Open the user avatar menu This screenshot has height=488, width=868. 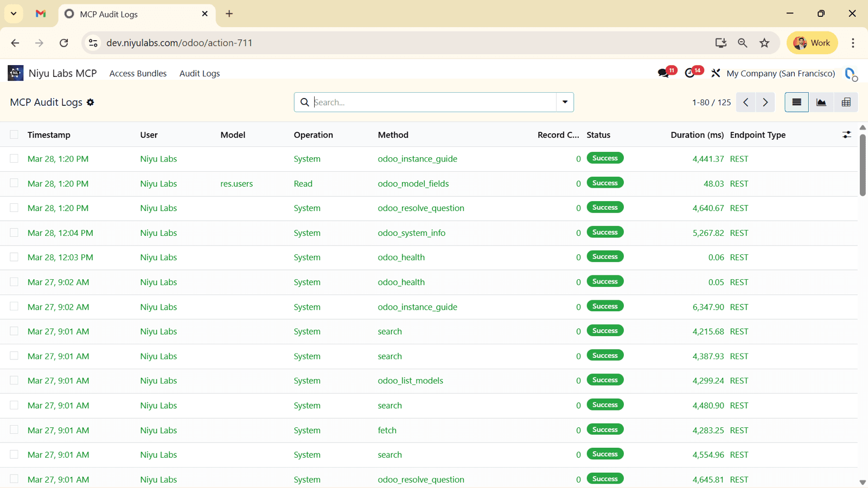[851, 74]
